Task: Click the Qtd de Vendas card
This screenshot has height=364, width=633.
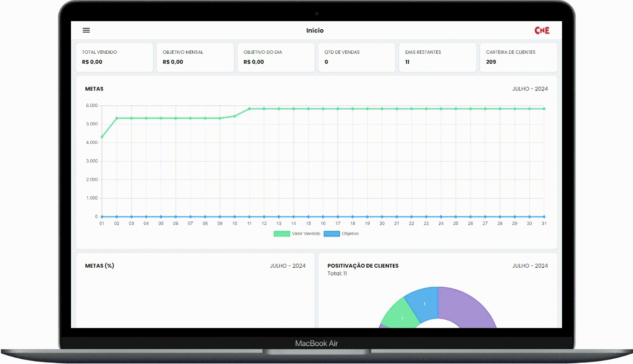Action: [357, 57]
